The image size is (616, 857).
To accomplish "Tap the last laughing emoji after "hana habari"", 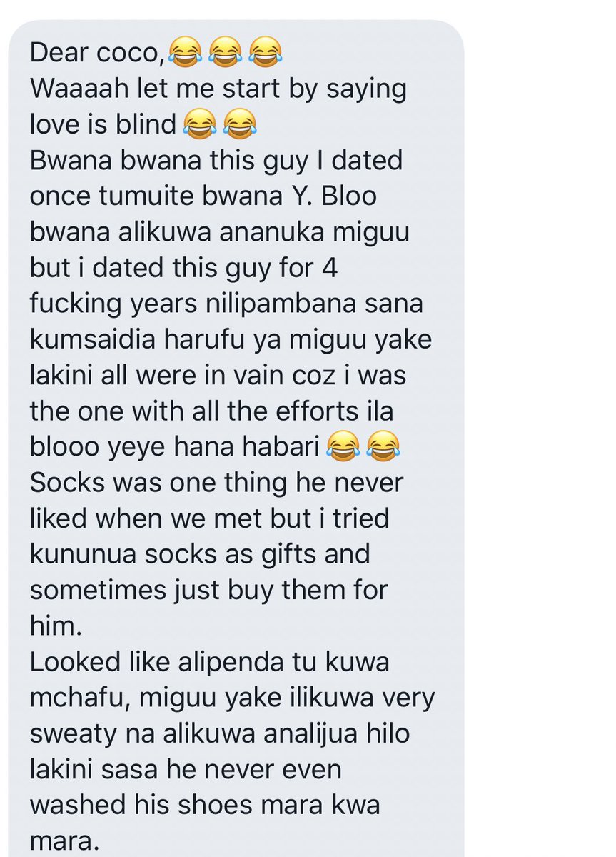I will point(381,446).
